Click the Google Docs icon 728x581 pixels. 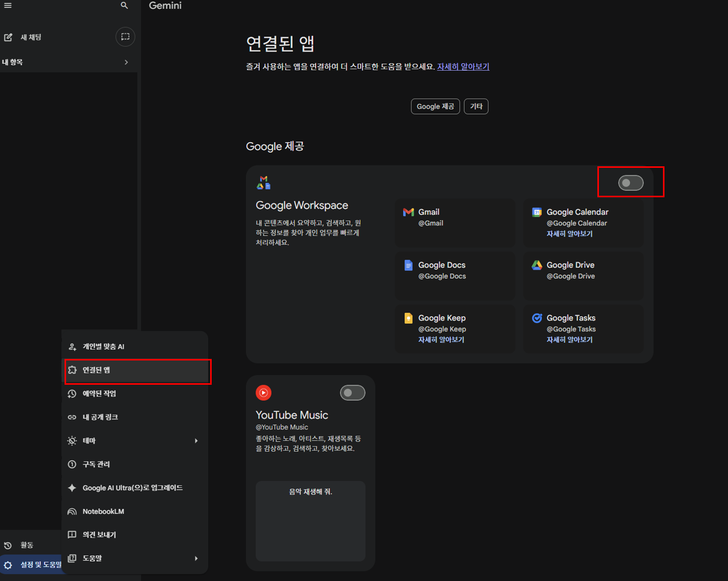point(408,265)
